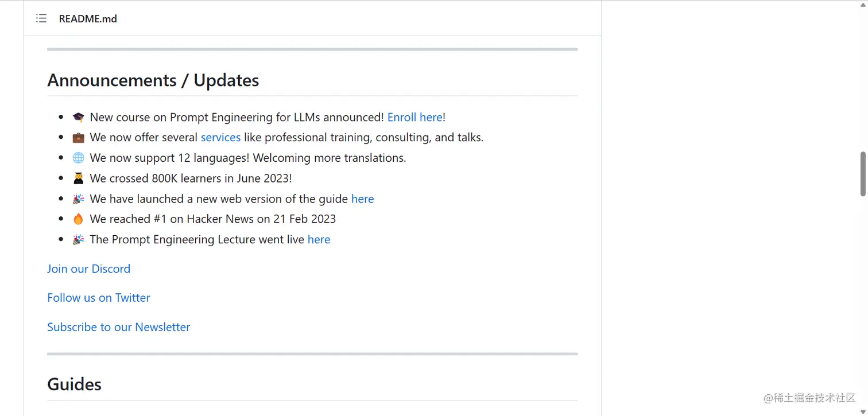The width and height of the screenshot is (868, 416).
Task: Click the README.md file title
Action: 88,19
